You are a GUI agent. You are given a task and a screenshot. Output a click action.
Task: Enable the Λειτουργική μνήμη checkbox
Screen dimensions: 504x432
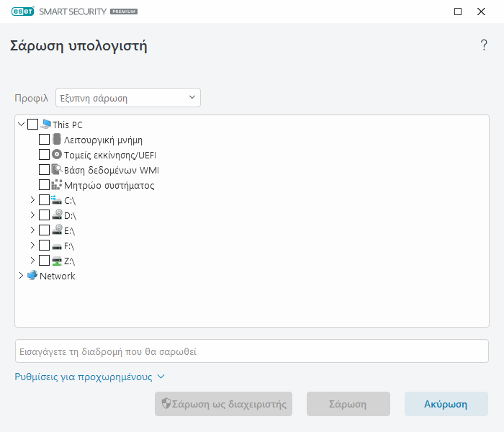tap(44, 140)
